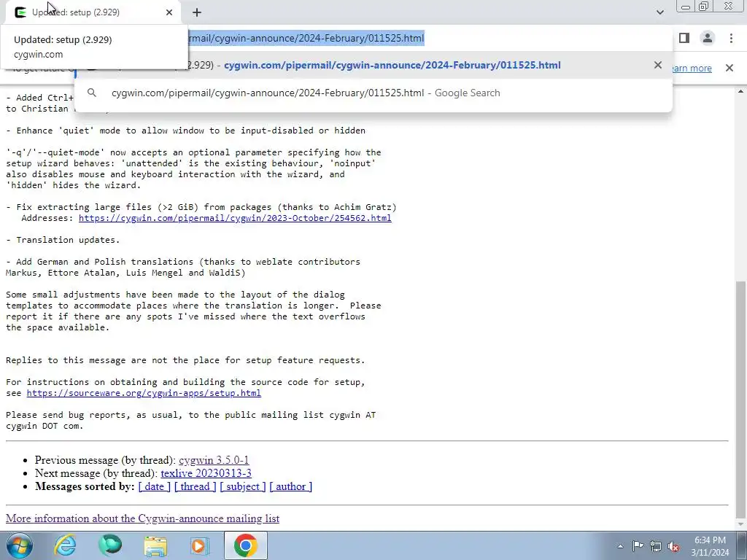747x560 pixels.
Task: Open a new browser tab
Action: click(x=197, y=12)
